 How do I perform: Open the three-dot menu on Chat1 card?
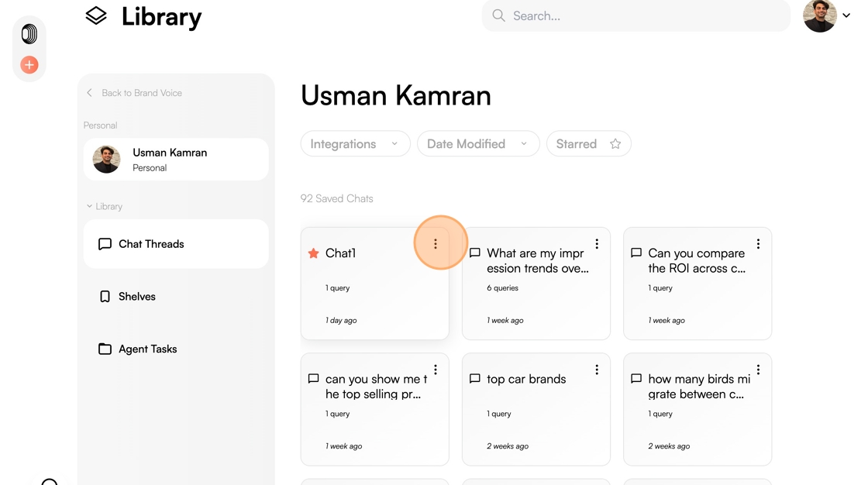pyautogui.click(x=435, y=243)
